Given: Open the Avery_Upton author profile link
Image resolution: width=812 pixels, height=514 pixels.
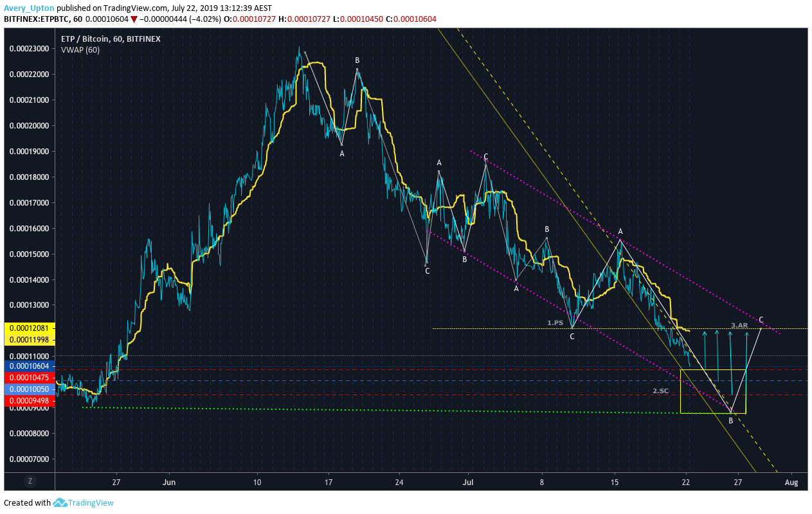Looking at the screenshot, I should tap(30, 8).
